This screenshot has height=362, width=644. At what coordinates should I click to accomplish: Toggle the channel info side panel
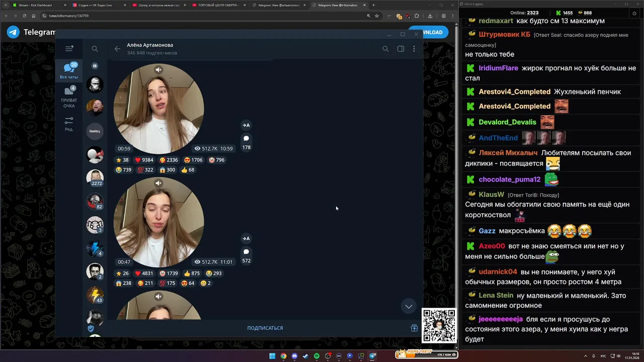pos(400,49)
